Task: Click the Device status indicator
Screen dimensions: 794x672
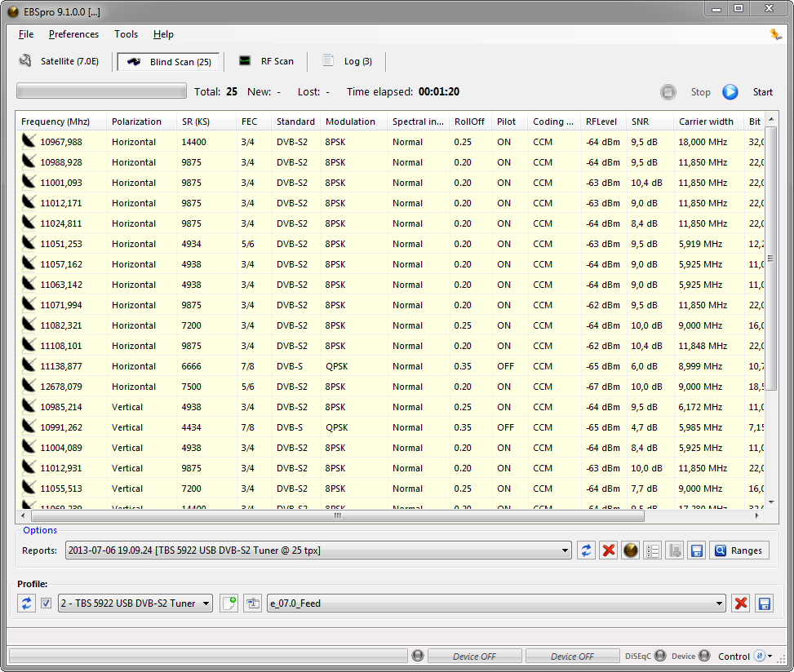Action: tap(704, 656)
